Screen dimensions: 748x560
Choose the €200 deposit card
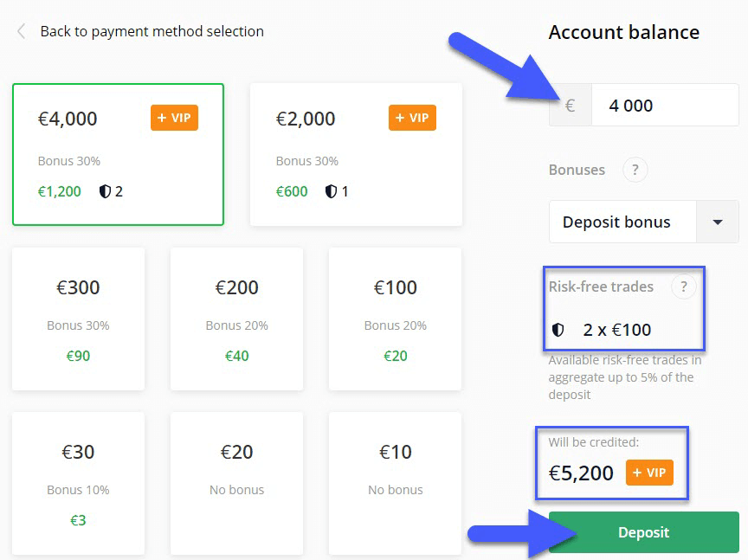pos(236,319)
